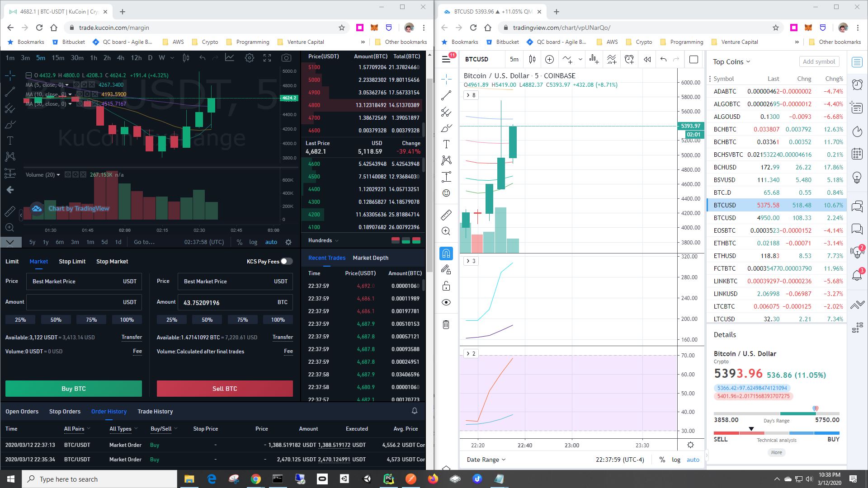Expand the All Types filter dropdown
This screenshot has width=868, height=488.
[123, 428]
